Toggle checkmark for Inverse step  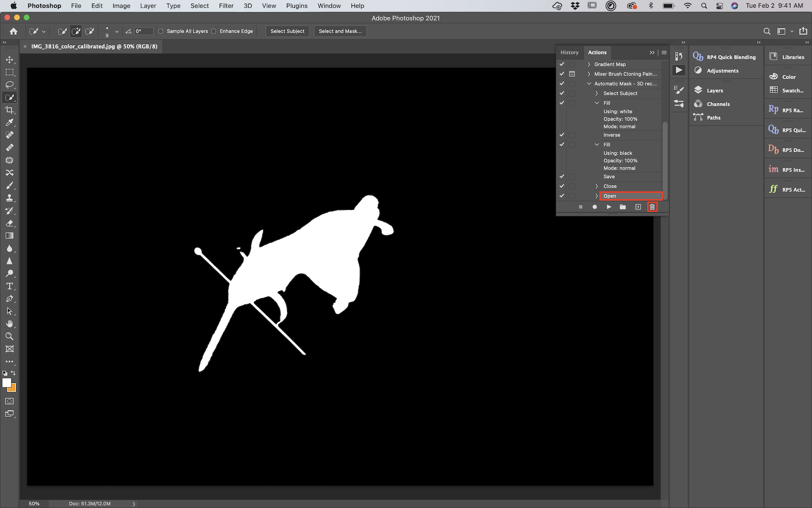click(562, 135)
